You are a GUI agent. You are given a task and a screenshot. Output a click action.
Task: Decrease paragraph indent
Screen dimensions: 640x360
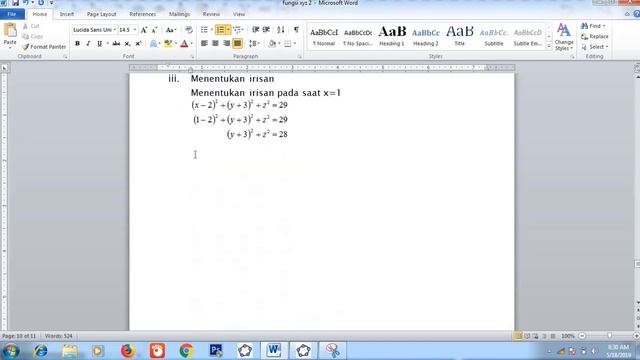(256, 30)
